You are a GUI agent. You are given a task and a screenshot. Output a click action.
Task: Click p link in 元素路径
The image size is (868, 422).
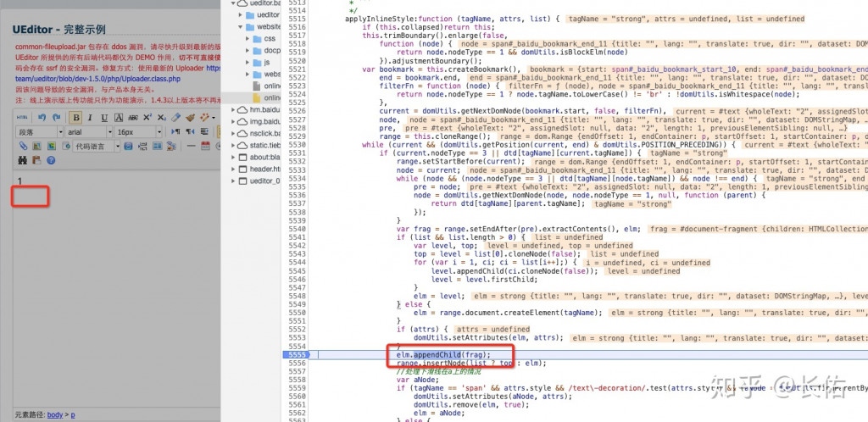[x=73, y=415]
